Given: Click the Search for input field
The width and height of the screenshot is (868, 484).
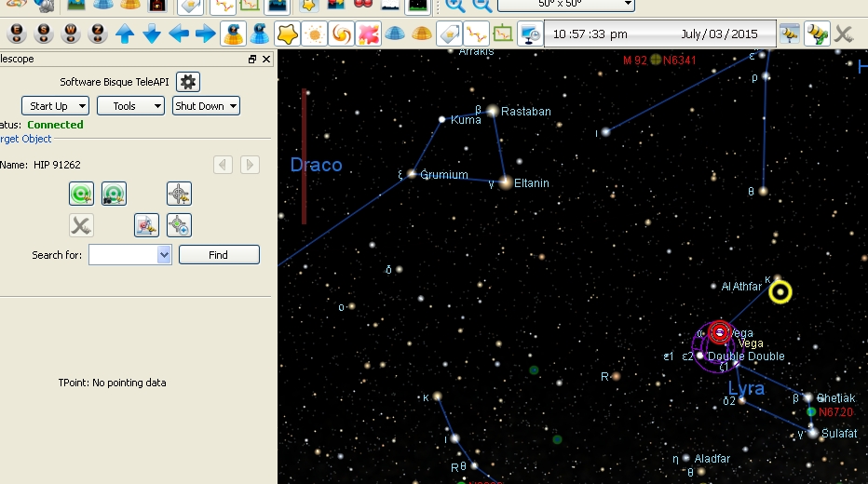Looking at the screenshot, I should [x=124, y=255].
